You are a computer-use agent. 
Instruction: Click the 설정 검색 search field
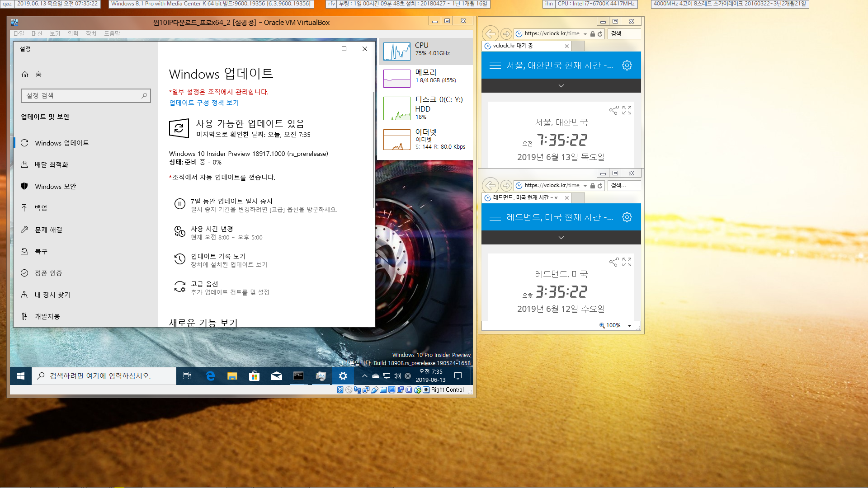85,95
